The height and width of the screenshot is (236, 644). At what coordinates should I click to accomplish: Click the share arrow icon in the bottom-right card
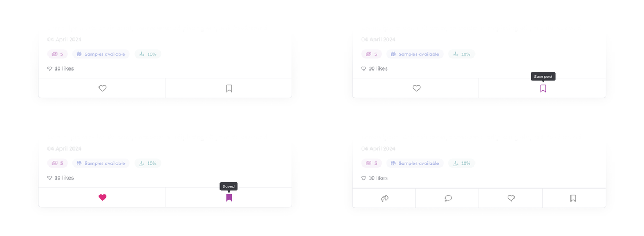pos(385,198)
